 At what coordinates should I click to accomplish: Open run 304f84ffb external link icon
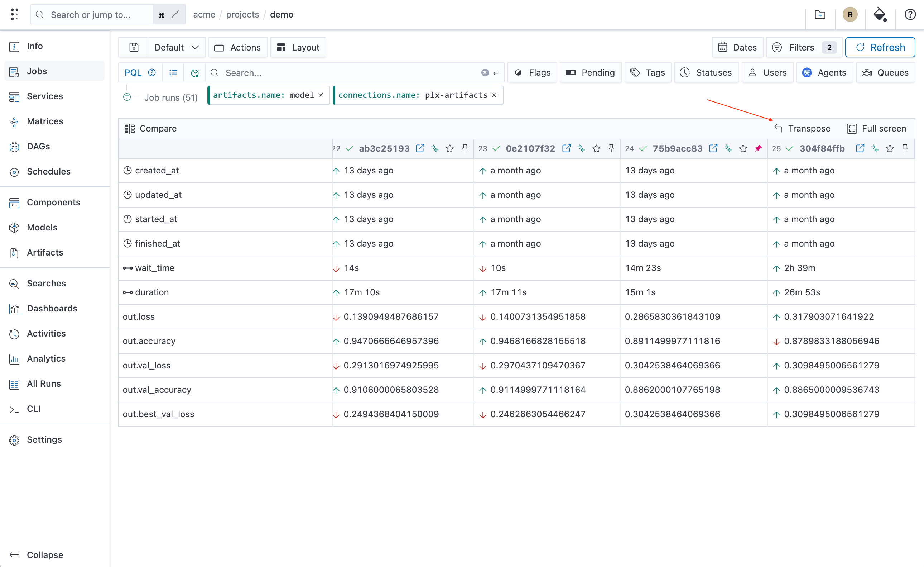pos(860,148)
